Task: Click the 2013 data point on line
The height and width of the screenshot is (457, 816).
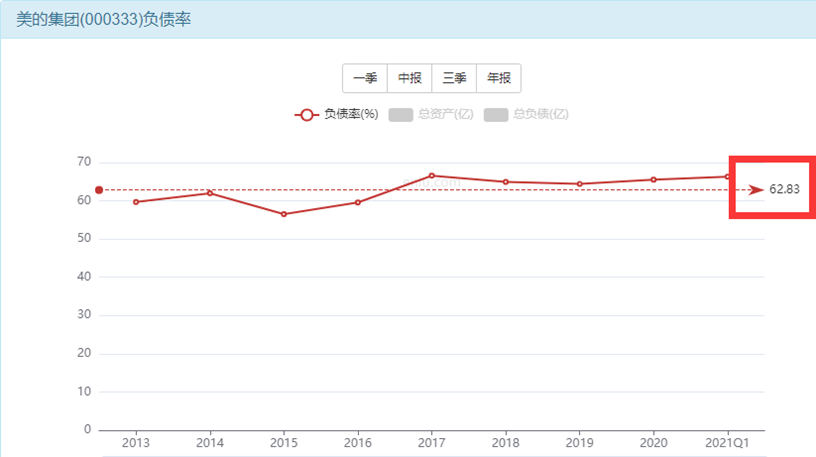Action: 136,202
